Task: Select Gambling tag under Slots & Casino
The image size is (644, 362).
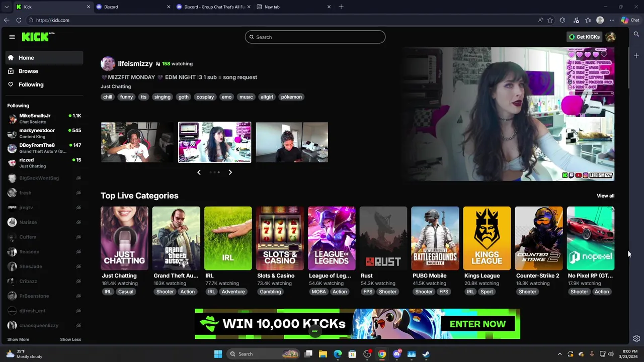Action: pos(270,292)
